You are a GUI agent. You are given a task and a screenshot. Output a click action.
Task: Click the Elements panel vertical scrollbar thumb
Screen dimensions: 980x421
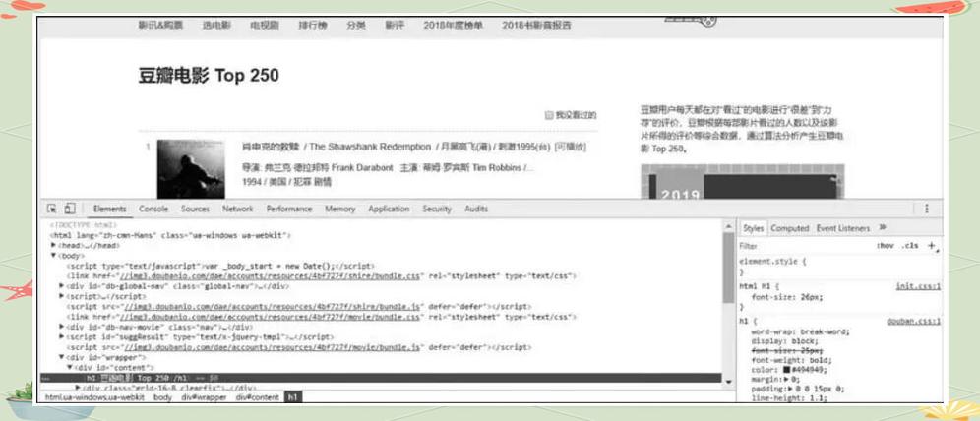(x=728, y=268)
